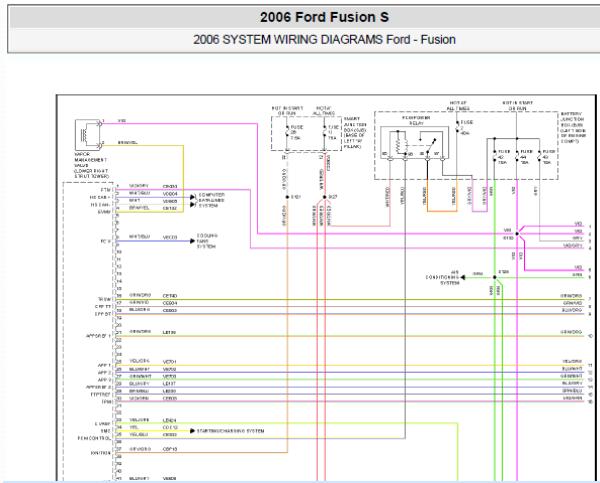Click the BRN/YEL label at valve pin 2

pos(127,142)
